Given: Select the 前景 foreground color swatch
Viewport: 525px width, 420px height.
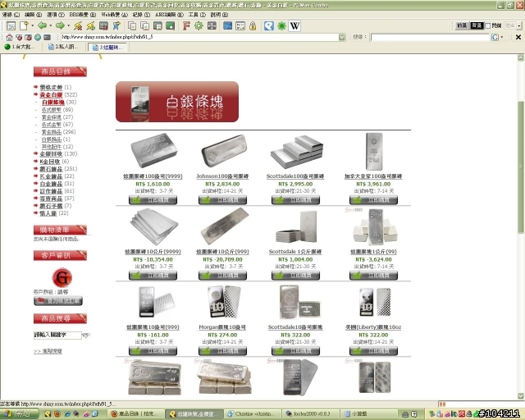Looking at the screenshot, I should tap(462, 25).
